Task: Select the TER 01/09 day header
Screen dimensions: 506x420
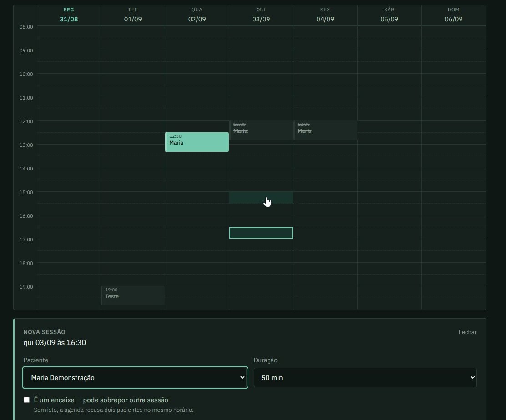Action: point(133,15)
